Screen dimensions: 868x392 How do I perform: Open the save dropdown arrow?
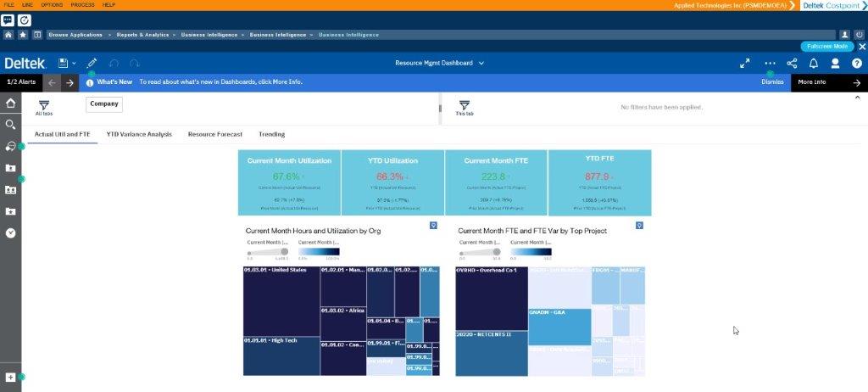[x=75, y=64]
